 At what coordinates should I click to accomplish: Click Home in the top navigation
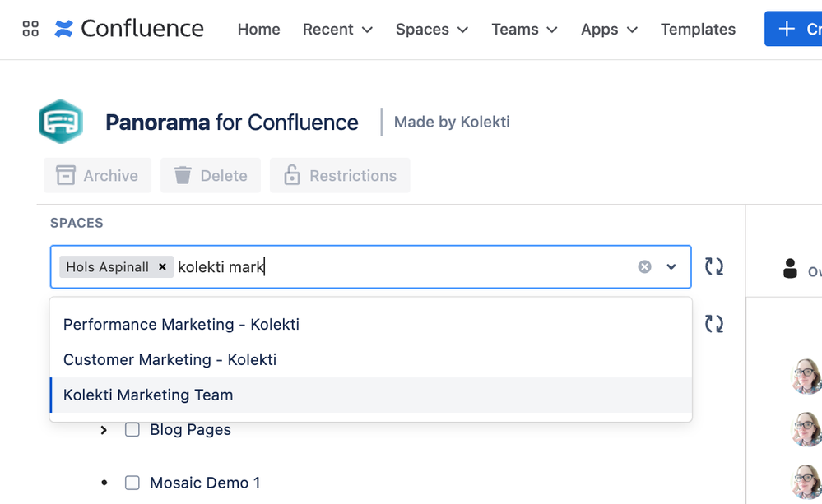(258, 29)
